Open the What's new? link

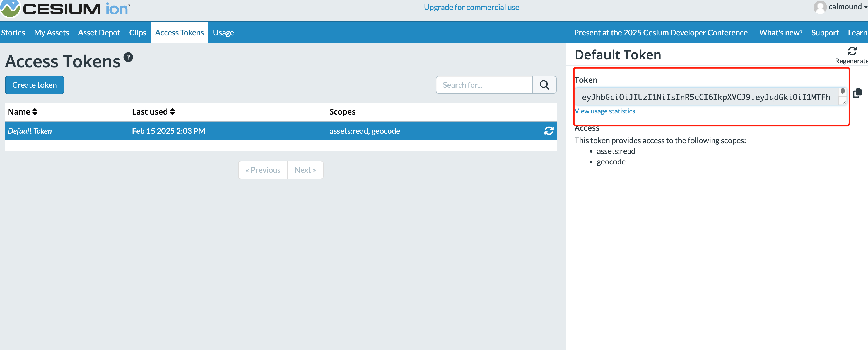click(780, 33)
